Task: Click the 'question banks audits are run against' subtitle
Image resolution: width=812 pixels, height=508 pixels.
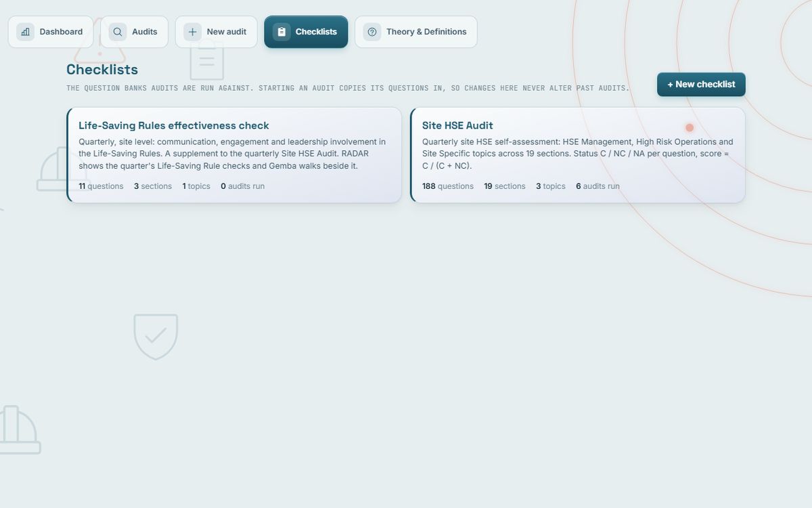Action: coord(348,88)
